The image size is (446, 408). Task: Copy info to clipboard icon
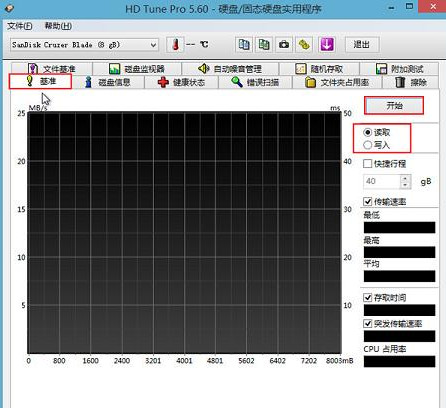pyautogui.click(x=244, y=44)
